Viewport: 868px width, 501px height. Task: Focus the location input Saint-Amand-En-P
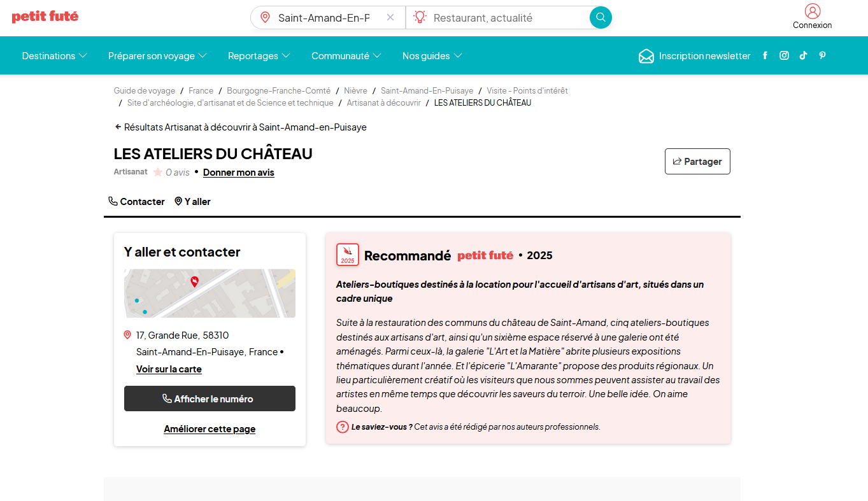point(324,18)
